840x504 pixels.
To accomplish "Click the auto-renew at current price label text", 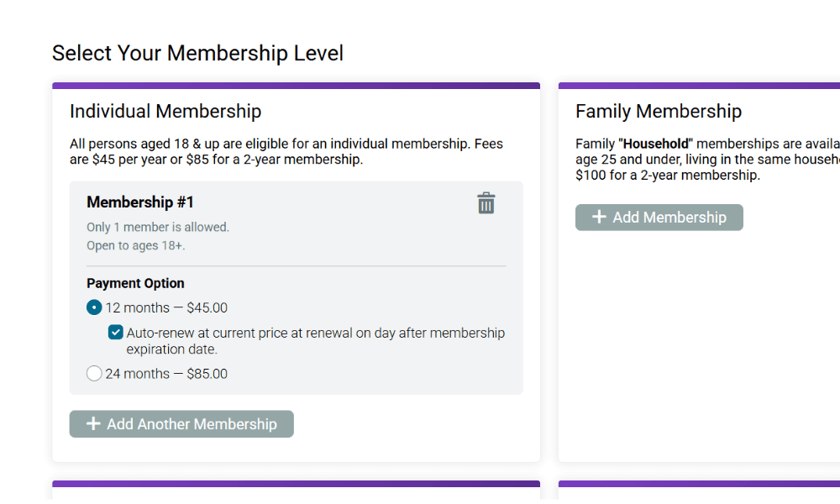I will pos(316,341).
